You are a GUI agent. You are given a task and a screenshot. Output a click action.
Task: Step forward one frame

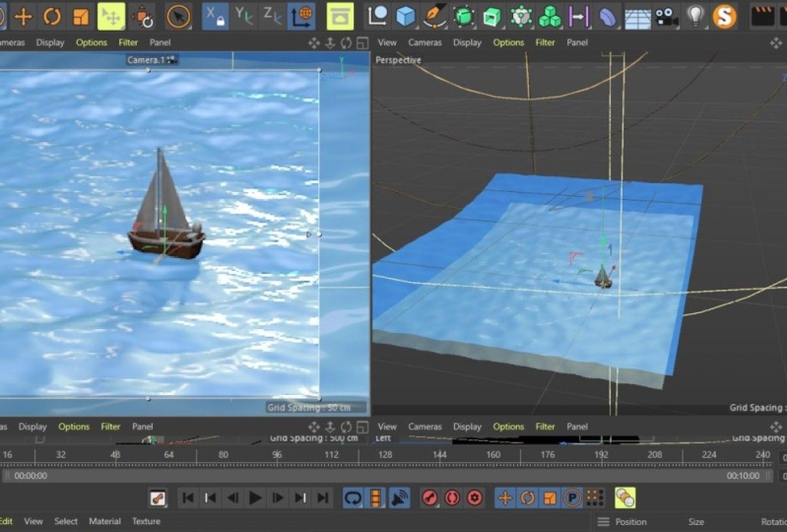pyautogui.click(x=278, y=498)
